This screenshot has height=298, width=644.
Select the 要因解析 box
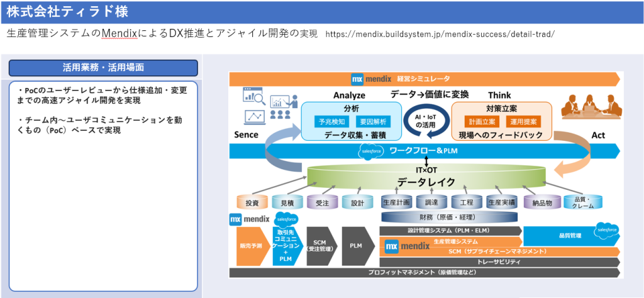[373, 121]
